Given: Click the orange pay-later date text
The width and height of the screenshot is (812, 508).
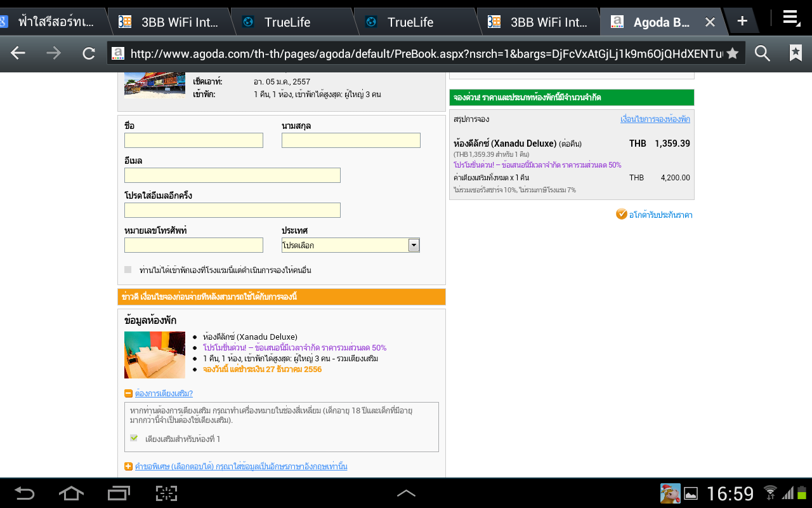Looking at the screenshot, I should tap(262, 370).
